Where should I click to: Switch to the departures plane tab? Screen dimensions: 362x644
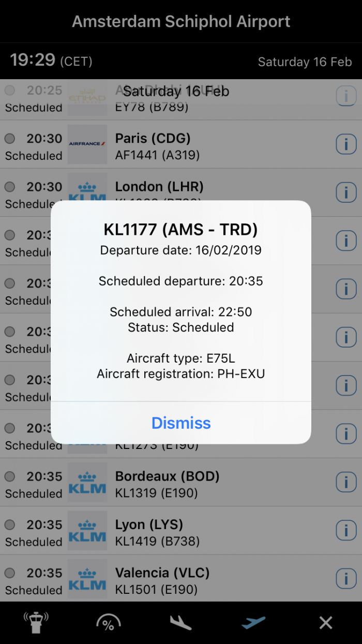(253, 622)
